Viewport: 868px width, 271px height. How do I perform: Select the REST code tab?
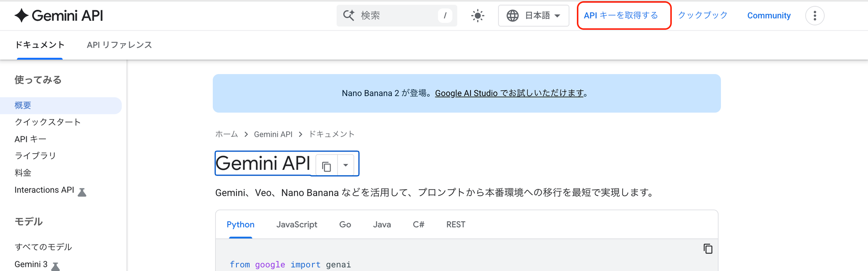coord(456,224)
